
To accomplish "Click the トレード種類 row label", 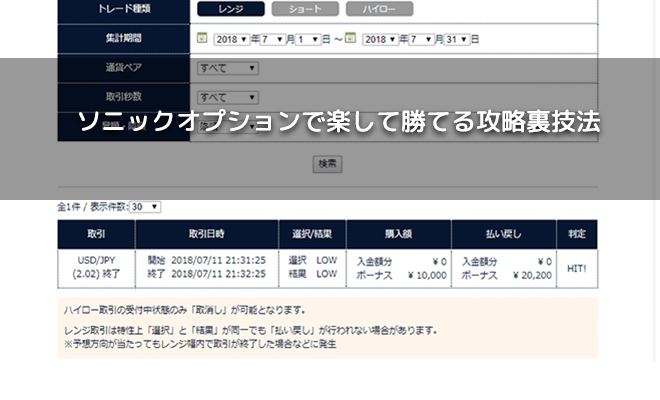I will [124, 9].
